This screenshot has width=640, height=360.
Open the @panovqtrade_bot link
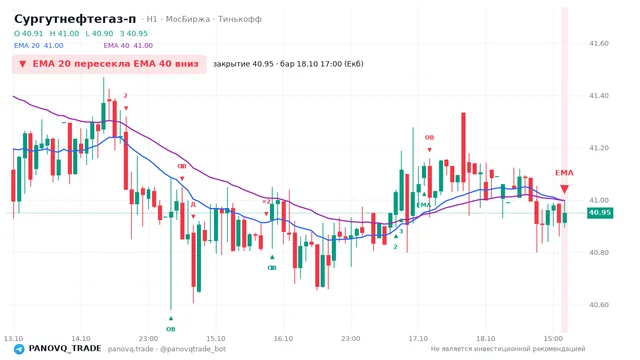[x=193, y=349]
